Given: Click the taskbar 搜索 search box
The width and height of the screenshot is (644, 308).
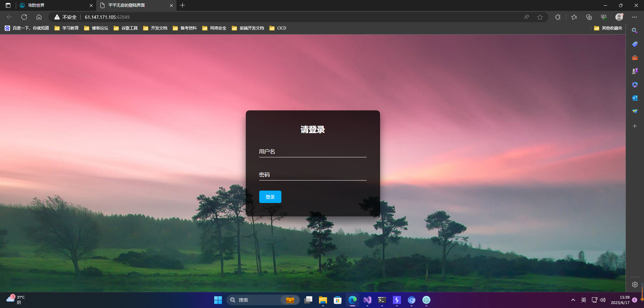Looking at the screenshot, I should point(263,300).
